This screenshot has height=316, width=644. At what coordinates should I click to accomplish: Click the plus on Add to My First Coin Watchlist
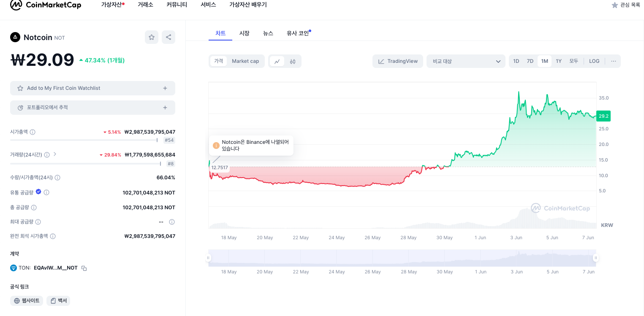(x=165, y=88)
